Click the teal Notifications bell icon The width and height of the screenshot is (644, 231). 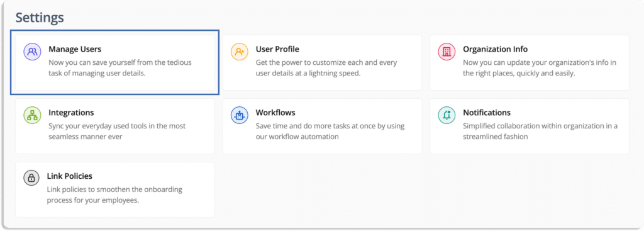pyautogui.click(x=447, y=115)
